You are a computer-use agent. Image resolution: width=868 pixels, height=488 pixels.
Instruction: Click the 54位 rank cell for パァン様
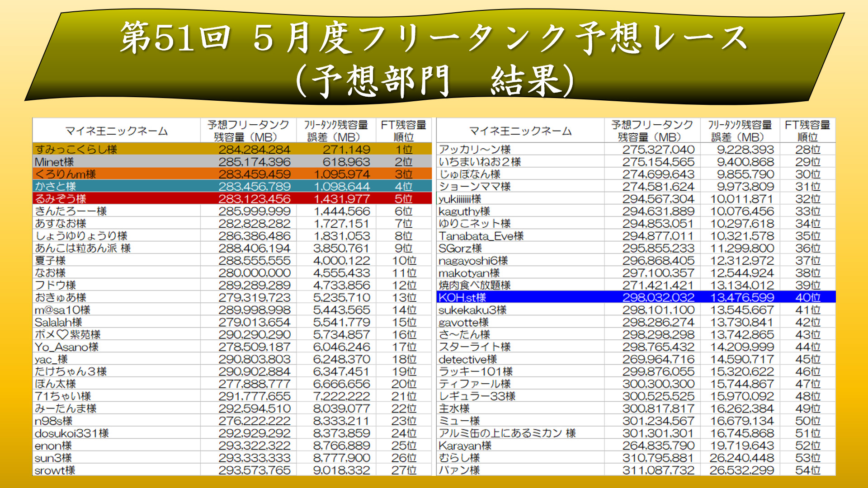pyautogui.click(x=807, y=470)
